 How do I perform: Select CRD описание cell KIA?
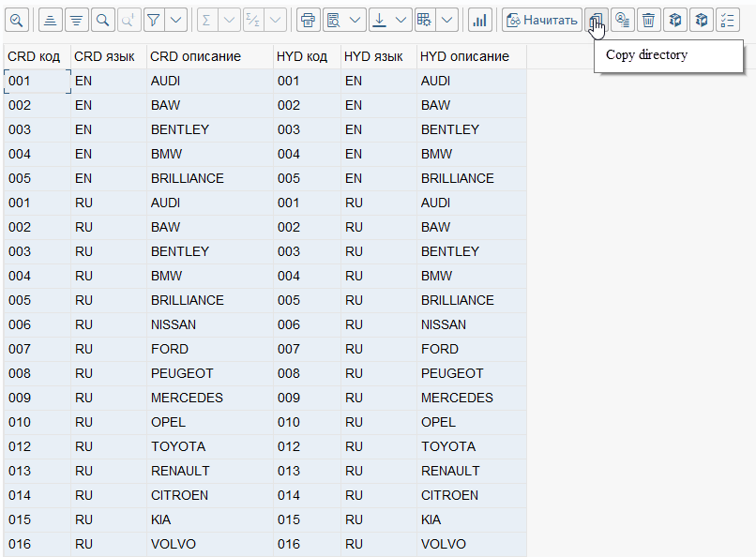coord(210,519)
